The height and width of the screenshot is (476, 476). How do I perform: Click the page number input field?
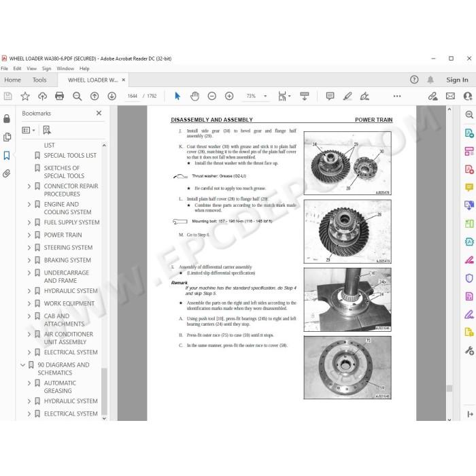point(133,97)
